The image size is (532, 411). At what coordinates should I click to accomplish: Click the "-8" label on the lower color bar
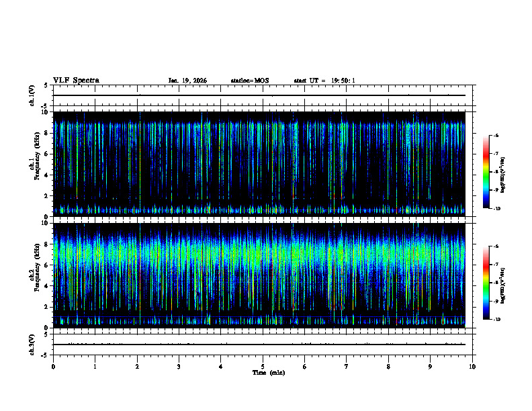coord(496,283)
